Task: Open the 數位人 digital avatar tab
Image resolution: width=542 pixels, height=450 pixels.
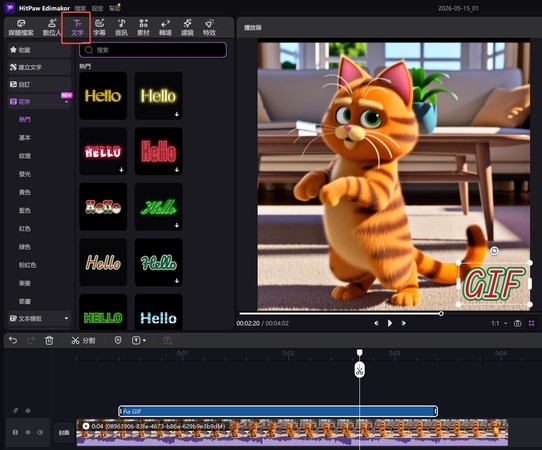Action: coord(52,28)
